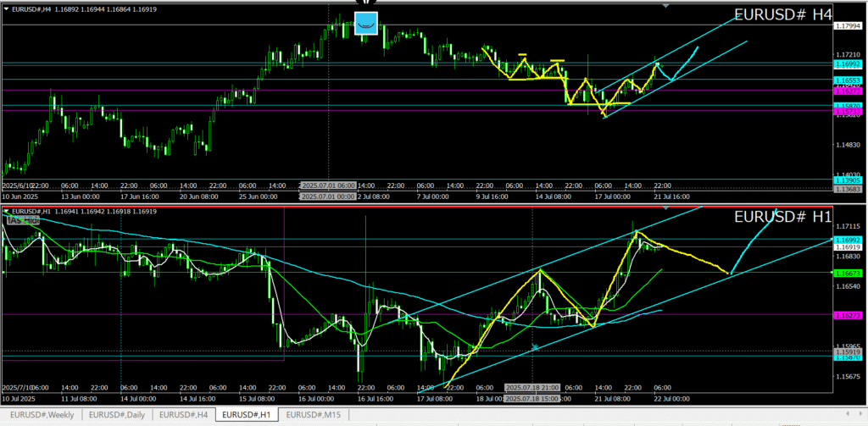The height and width of the screenshot is (426, 868).
Task: Select the magenta 1.15733 price label on H4
Action: (849, 112)
